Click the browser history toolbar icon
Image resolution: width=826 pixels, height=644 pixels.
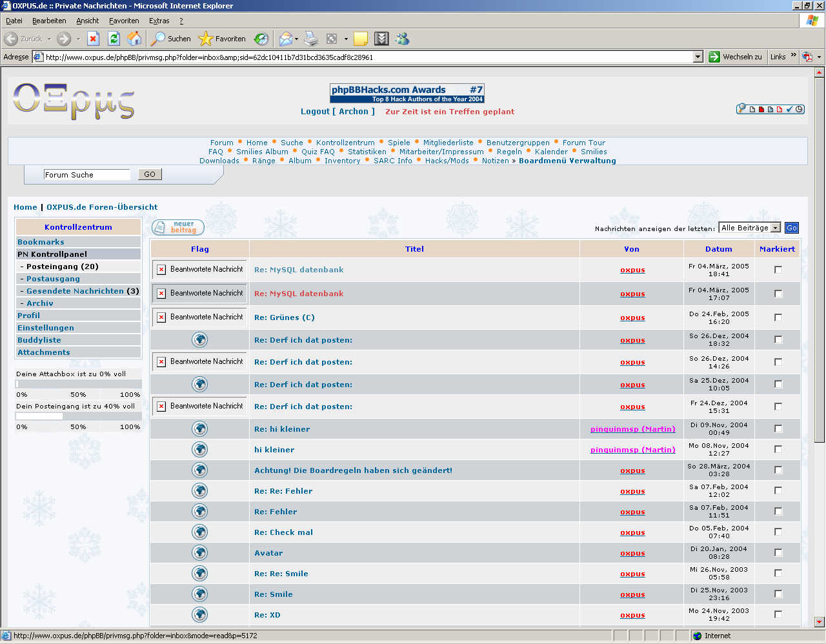(261, 39)
